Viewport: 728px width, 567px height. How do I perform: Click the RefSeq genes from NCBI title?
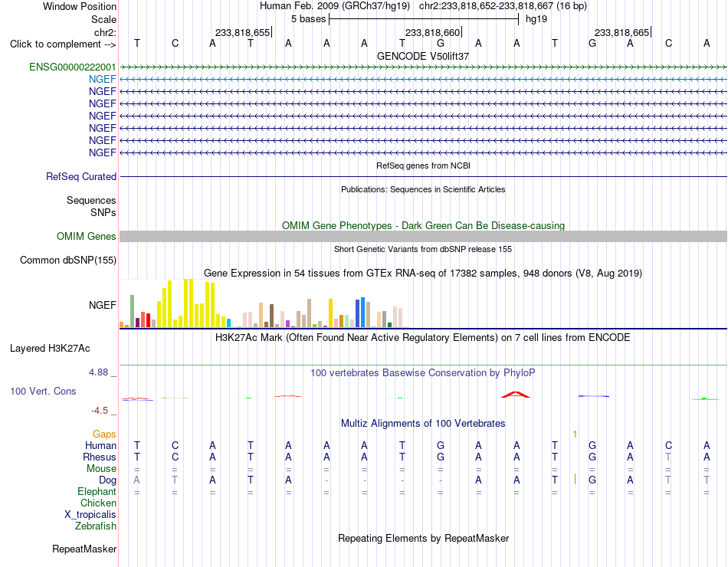point(424,166)
